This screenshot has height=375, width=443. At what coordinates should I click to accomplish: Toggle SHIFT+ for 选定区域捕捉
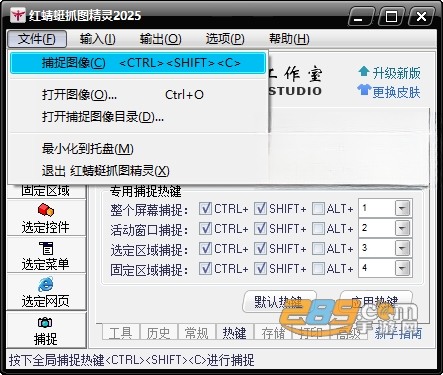click(x=260, y=249)
